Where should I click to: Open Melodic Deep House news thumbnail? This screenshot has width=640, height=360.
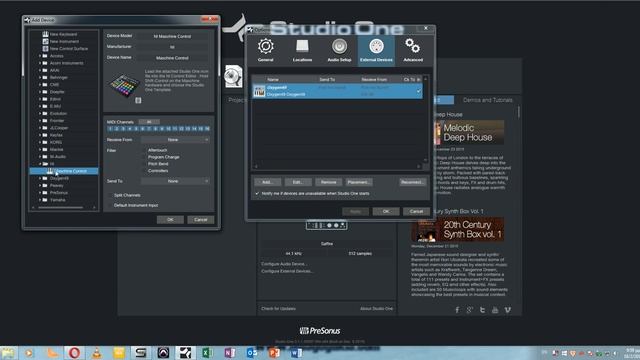[469, 133]
